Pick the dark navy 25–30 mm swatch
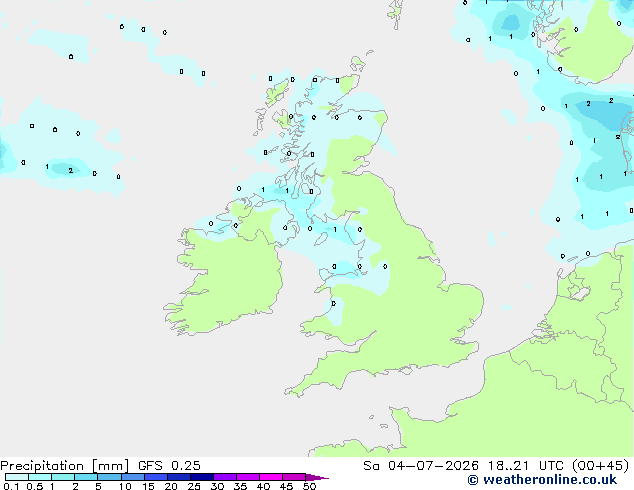This screenshot has height=490, width=634. click(x=202, y=477)
